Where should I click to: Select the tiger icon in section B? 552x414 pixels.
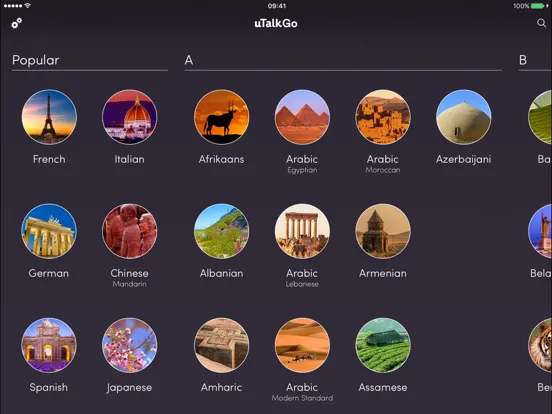(x=540, y=345)
